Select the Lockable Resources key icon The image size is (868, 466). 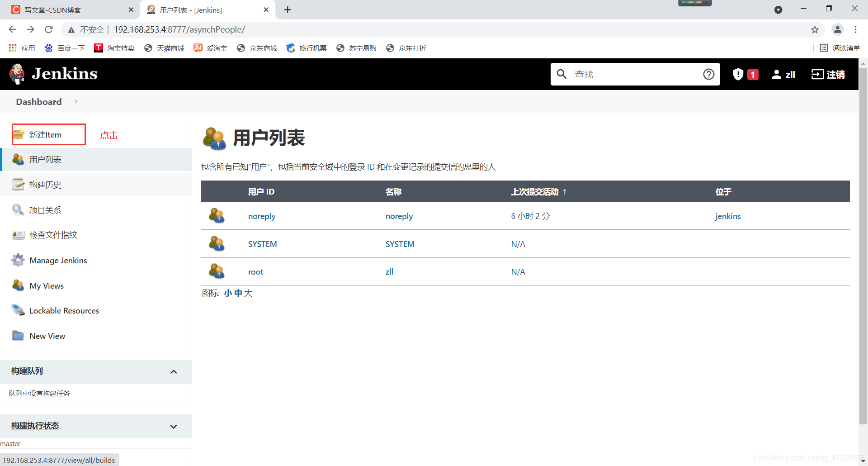coord(18,310)
